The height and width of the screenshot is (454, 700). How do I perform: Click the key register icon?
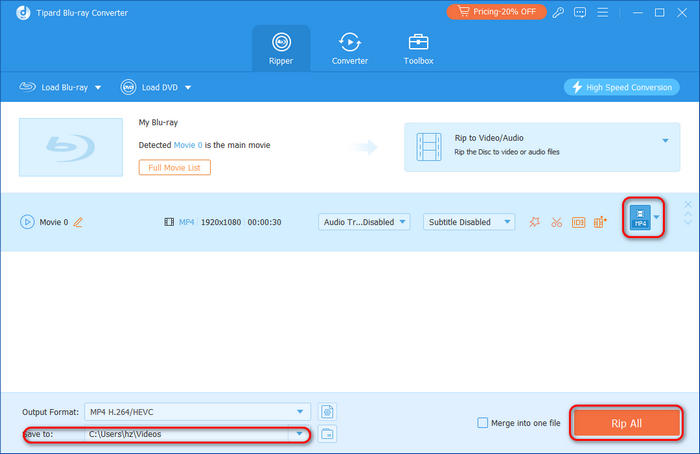click(558, 12)
